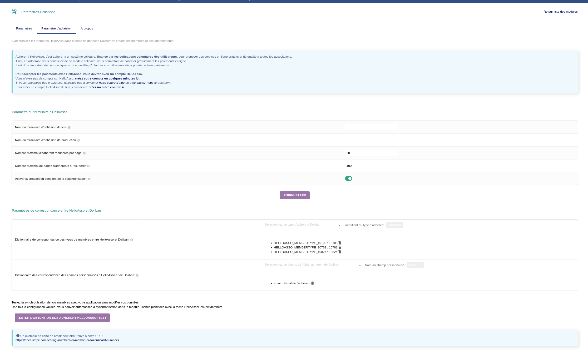Viewport: 588px width, 364px height.
Task: Open the Stripe test card numbers link
Action: [67, 340]
